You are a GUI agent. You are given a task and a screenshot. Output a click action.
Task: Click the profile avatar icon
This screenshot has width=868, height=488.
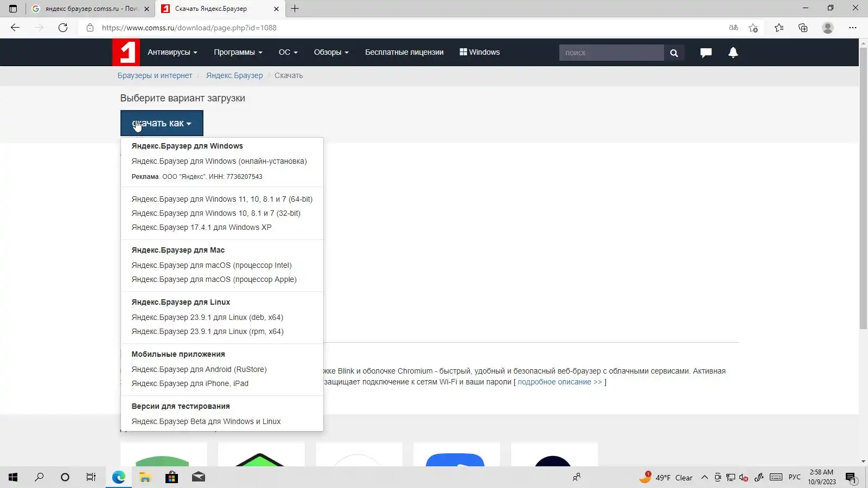[827, 28]
